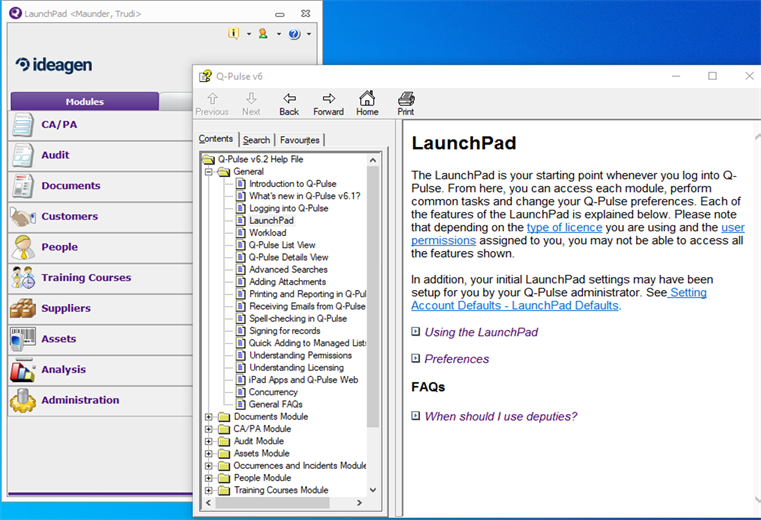Open the People module in LaunchPad
Image resolution: width=761 pixels, height=520 pixels.
click(x=100, y=247)
